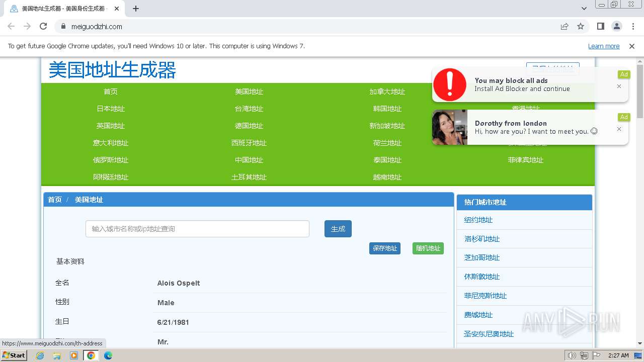Open Windows Media Player on taskbar
The image size is (644, 362).
click(74, 355)
